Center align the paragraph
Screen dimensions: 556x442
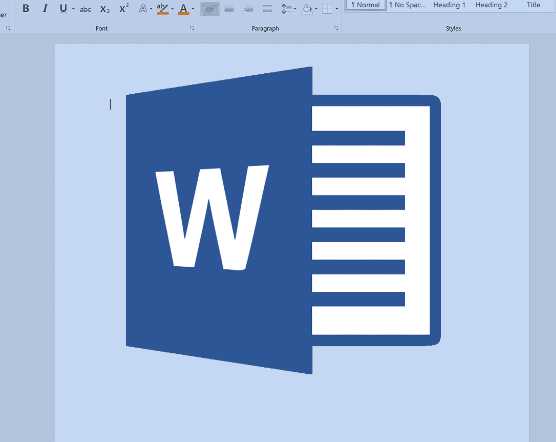(x=229, y=9)
